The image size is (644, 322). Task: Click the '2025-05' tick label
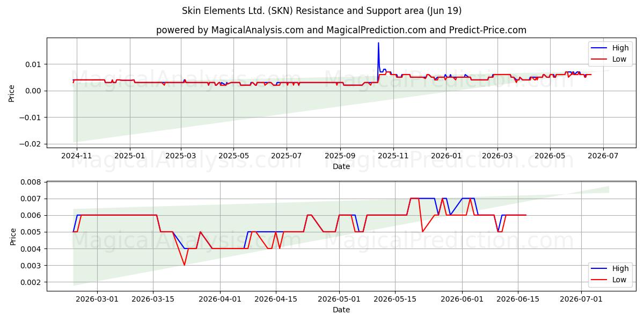(233, 156)
